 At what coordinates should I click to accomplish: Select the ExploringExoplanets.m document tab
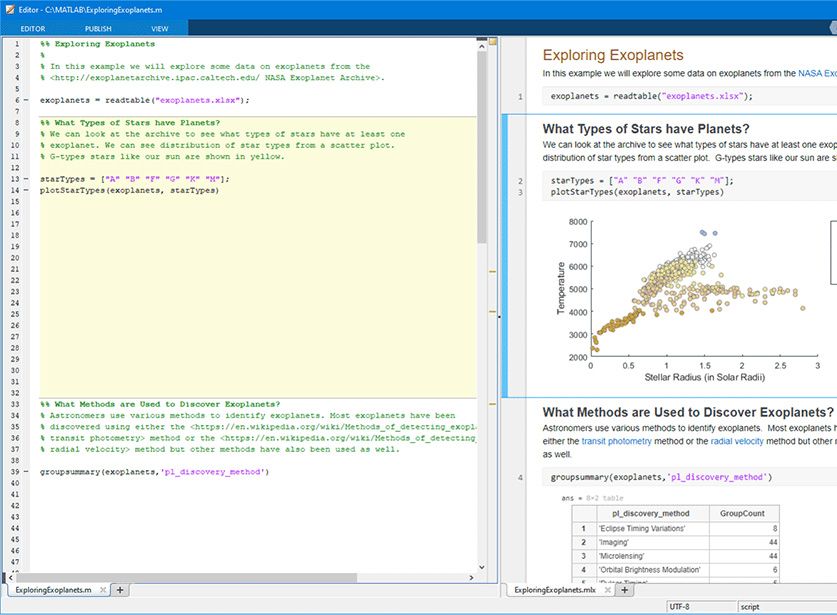click(x=52, y=591)
